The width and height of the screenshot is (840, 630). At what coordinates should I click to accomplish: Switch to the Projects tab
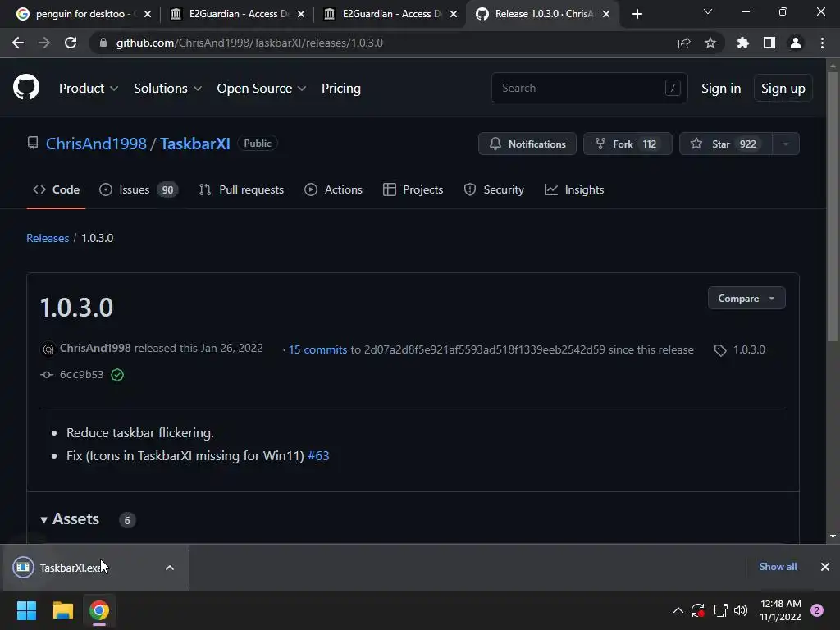tap(413, 189)
